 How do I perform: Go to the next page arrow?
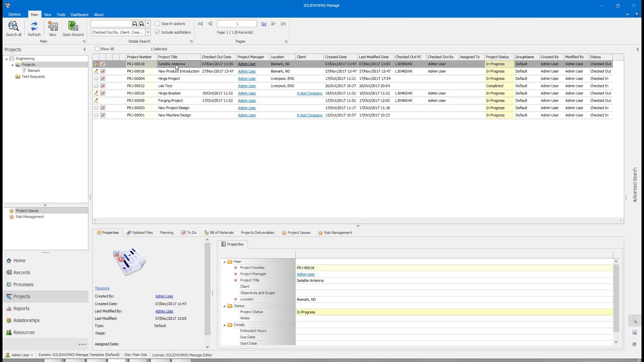(273, 24)
